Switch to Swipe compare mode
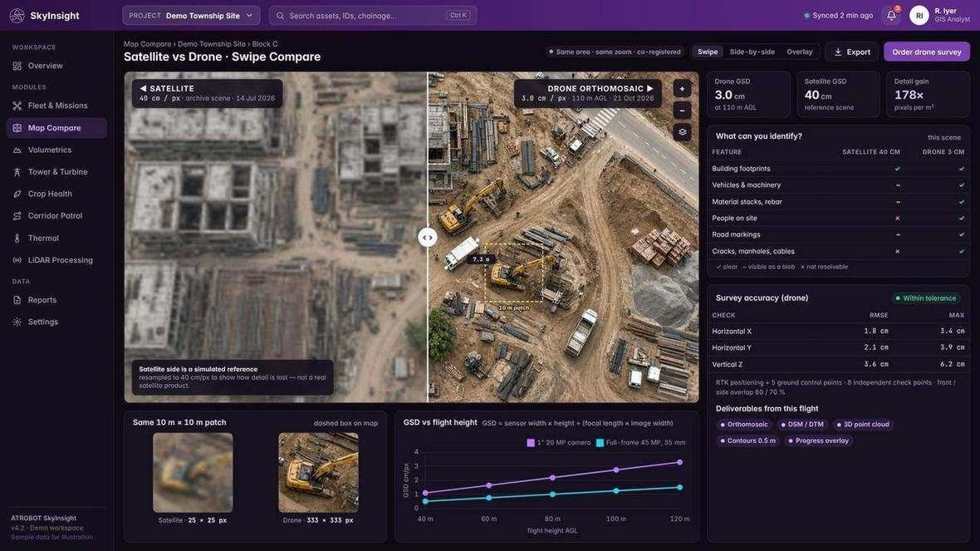980x551 pixels. (x=708, y=52)
